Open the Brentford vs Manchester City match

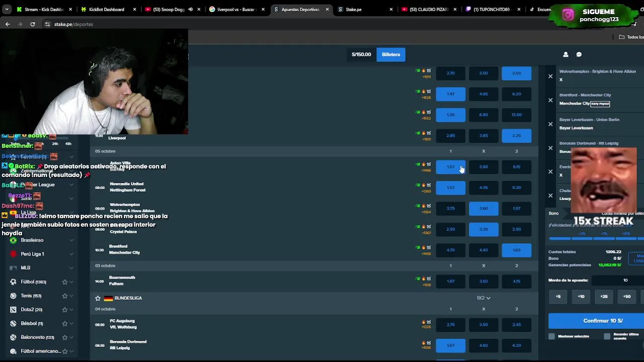pos(124,249)
